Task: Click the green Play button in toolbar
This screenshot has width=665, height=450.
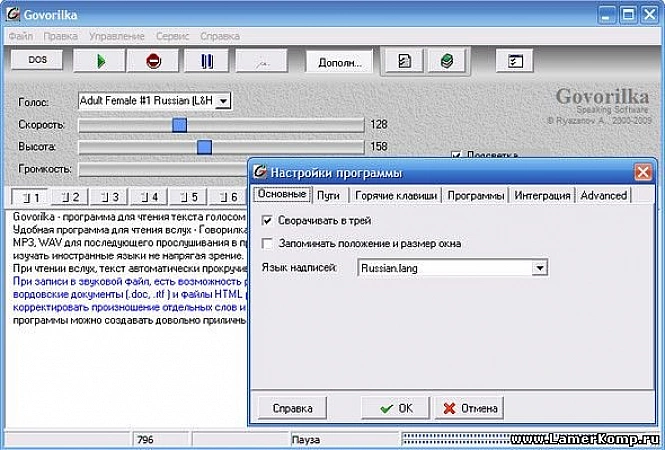Action: [101, 61]
